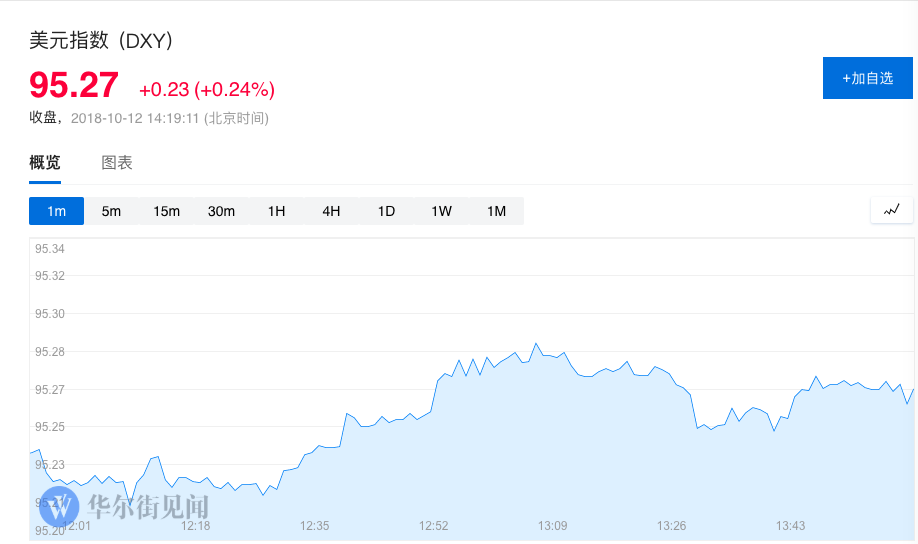Select the 1H chart interval
The height and width of the screenshot is (544, 918).
(x=276, y=211)
